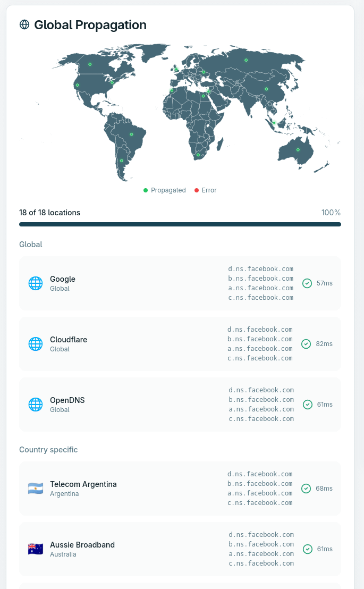Click Telecom Argentina's success check icon
The width and height of the screenshot is (364, 589).
[306, 489]
